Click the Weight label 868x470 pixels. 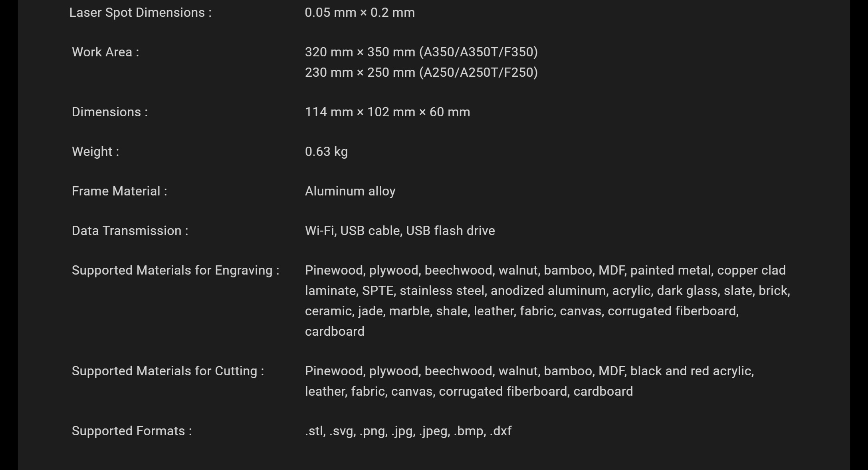click(x=95, y=151)
